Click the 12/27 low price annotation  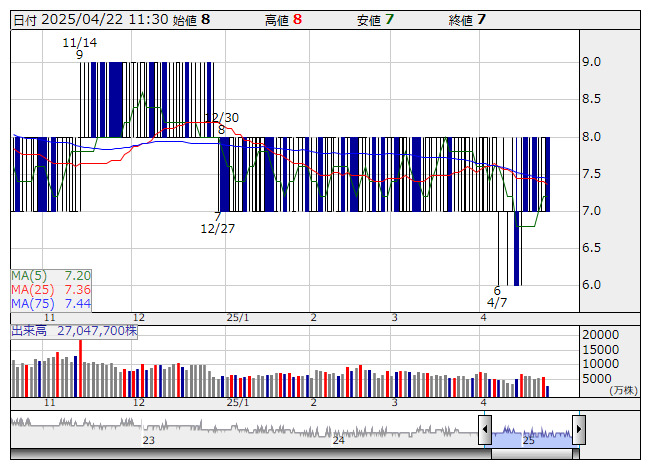pyautogui.click(x=217, y=228)
